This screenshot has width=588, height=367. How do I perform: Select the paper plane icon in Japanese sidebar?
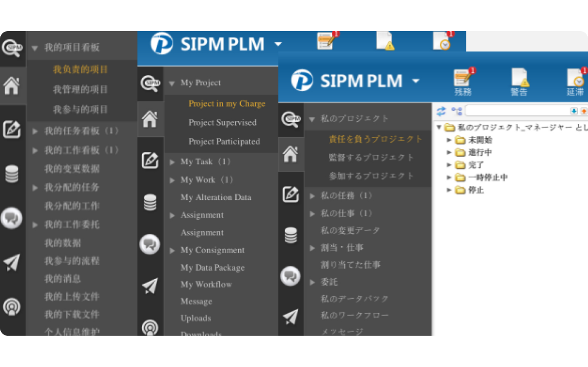[x=291, y=317]
